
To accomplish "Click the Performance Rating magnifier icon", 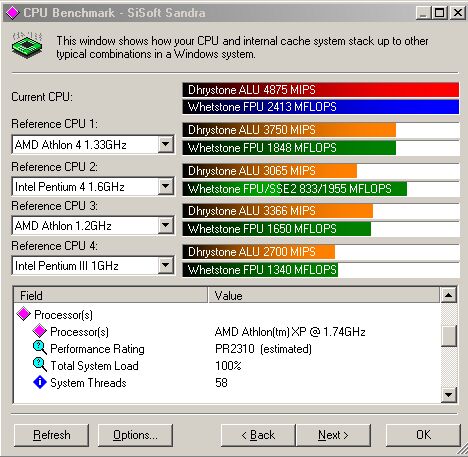I will click(40, 348).
